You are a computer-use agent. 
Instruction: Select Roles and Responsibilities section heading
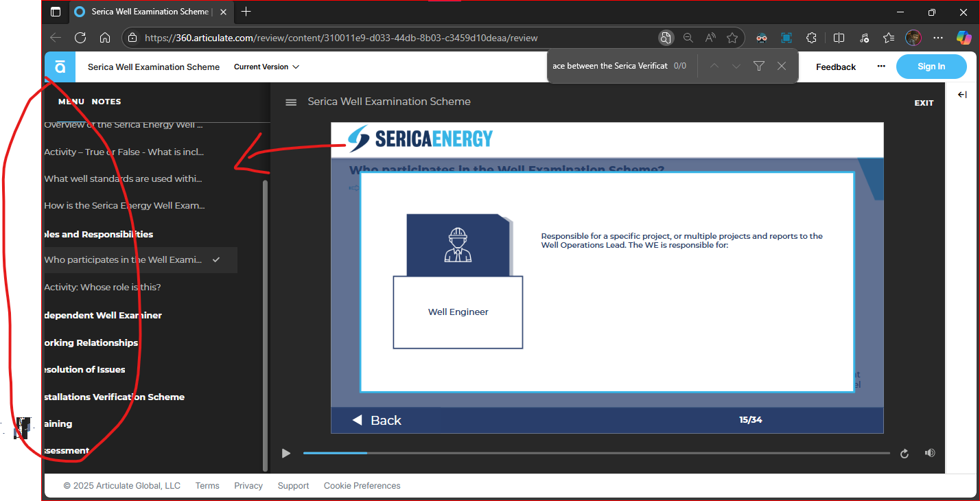(x=98, y=234)
